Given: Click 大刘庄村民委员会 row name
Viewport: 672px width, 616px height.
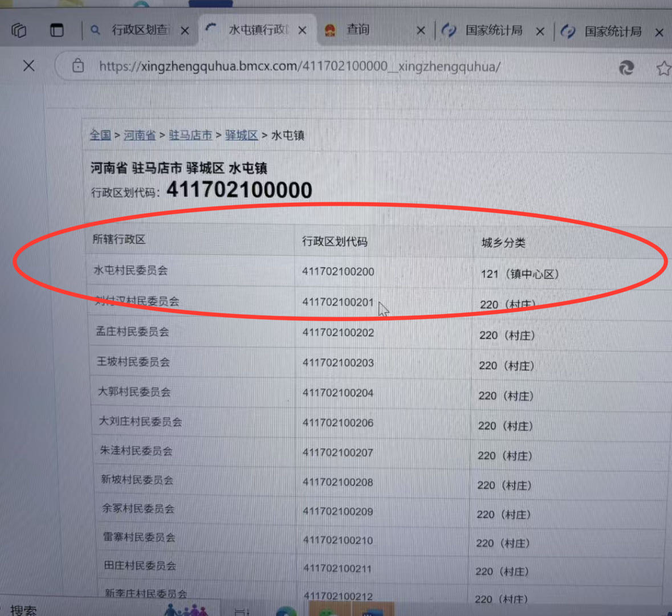Looking at the screenshot, I should pyautogui.click(x=141, y=422).
